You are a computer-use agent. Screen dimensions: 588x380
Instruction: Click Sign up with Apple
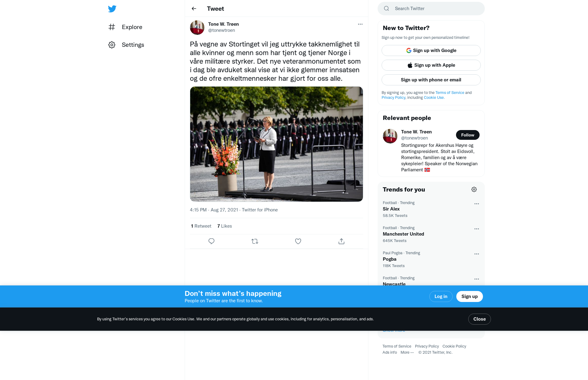click(x=431, y=65)
